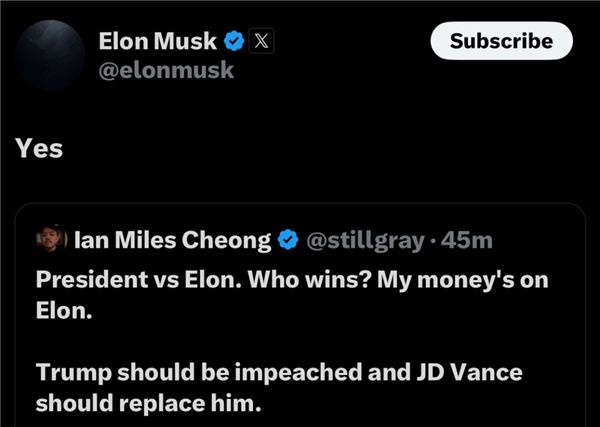Open the Ian Miles Cheong display name

172,240
